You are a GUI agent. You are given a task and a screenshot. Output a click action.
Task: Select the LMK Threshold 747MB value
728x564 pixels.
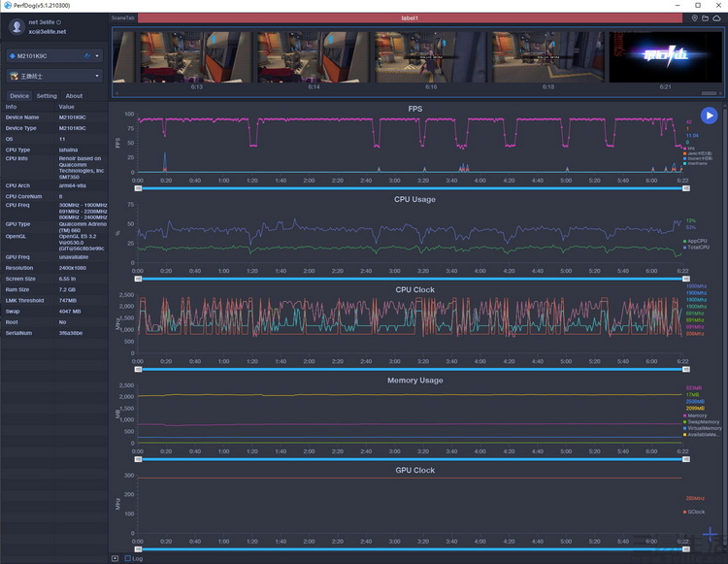coord(68,300)
